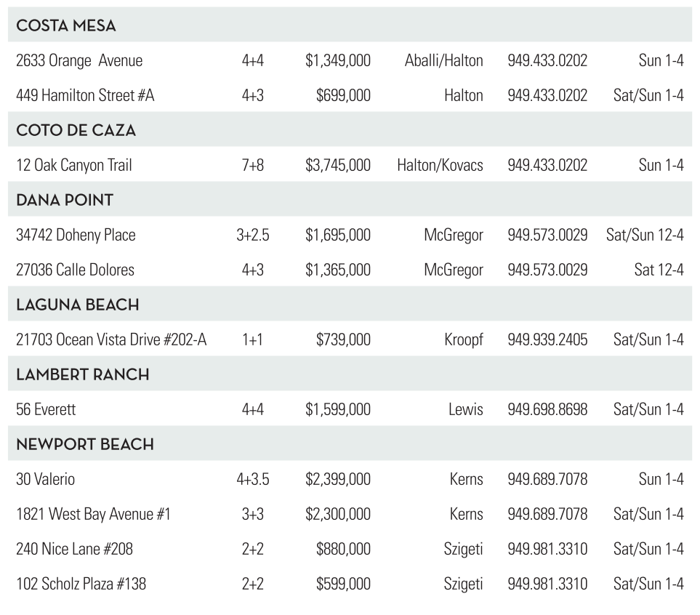Click agent name Kroopf

tap(463, 340)
